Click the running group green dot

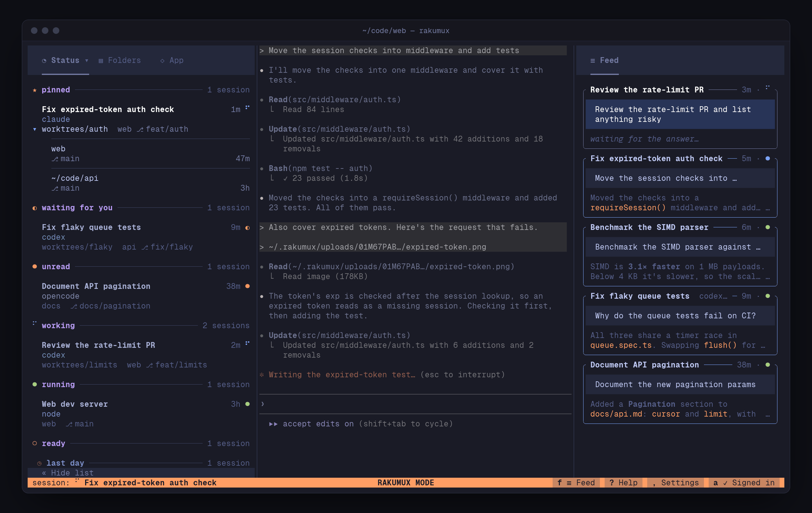35,385
